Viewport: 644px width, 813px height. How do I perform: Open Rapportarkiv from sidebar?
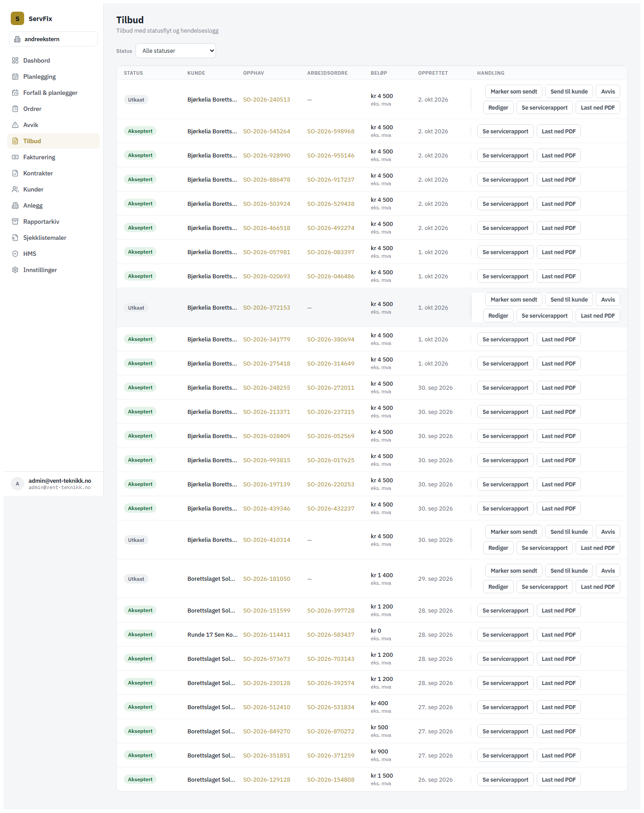pos(53,221)
